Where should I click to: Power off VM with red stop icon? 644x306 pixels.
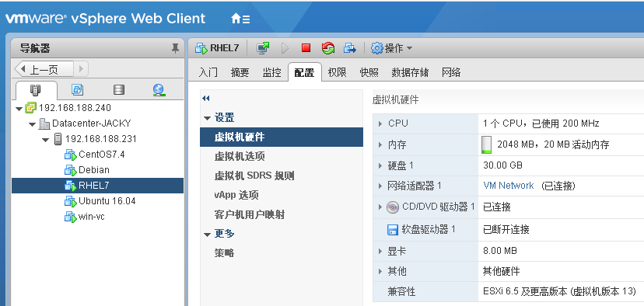tap(306, 48)
